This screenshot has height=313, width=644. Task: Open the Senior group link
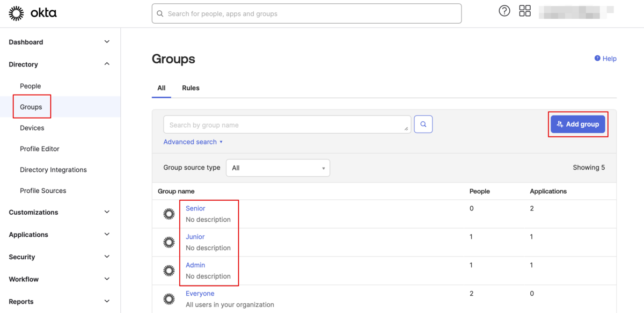pyautogui.click(x=195, y=208)
